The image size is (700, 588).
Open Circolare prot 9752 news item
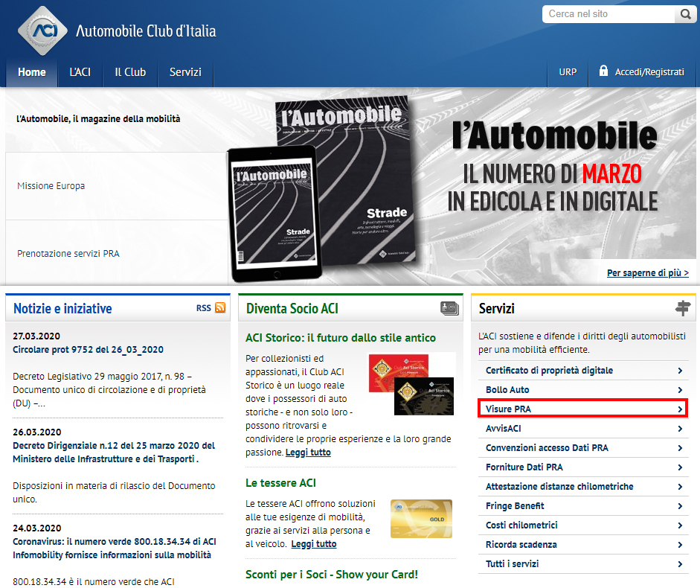point(88,349)
